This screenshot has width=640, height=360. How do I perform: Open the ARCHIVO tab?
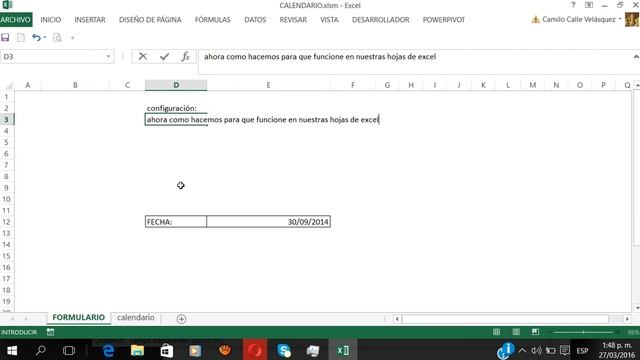tap(16, 20)
